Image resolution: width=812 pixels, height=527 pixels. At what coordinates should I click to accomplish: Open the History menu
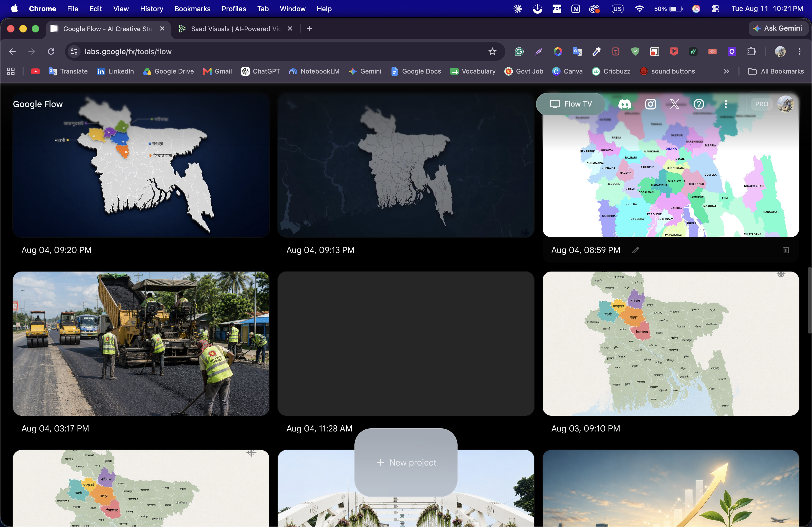[151, 9]
